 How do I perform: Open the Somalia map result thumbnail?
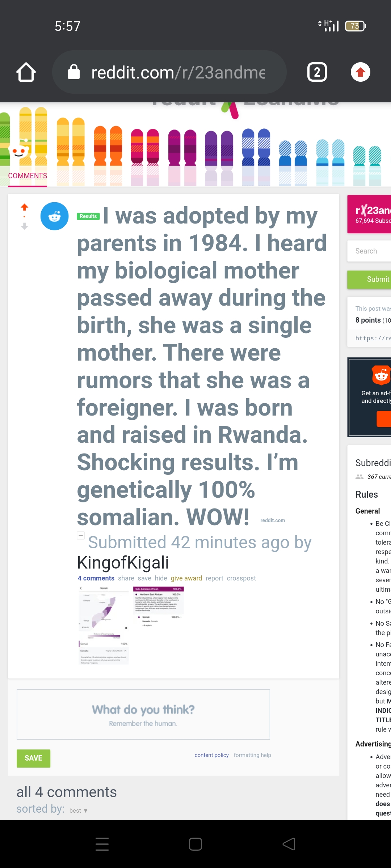coord(104,625)
